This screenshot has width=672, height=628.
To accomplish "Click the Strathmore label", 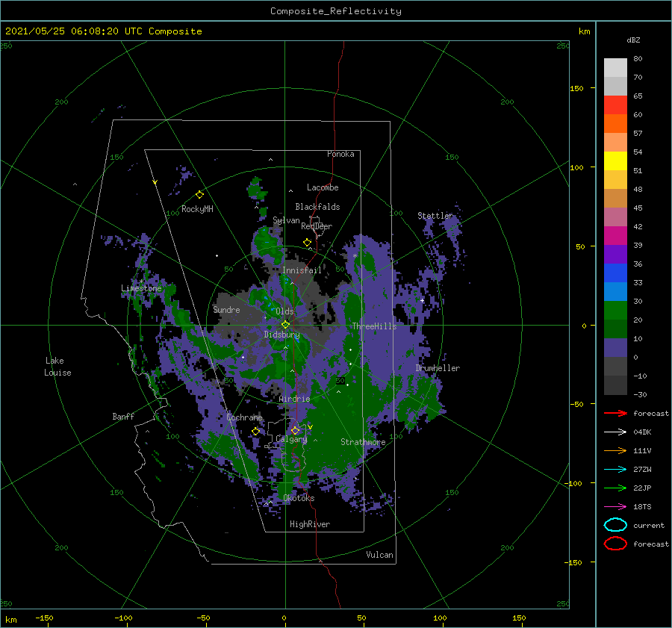I will point(363,442).
